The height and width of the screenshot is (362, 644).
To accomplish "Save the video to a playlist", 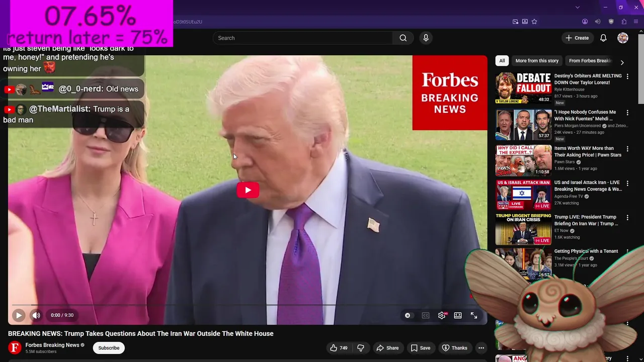I will [421, 348].
